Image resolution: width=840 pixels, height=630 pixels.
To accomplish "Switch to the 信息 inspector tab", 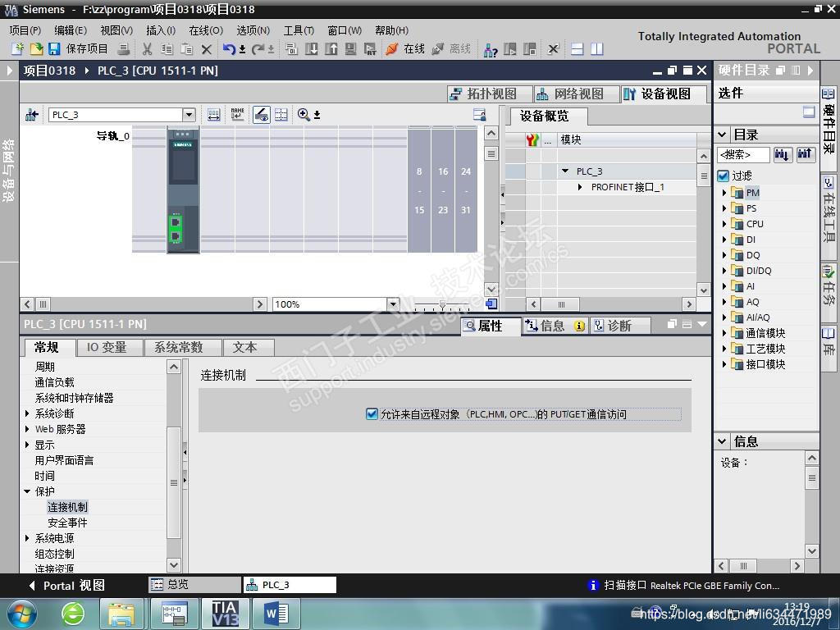I will click(554, 326).
